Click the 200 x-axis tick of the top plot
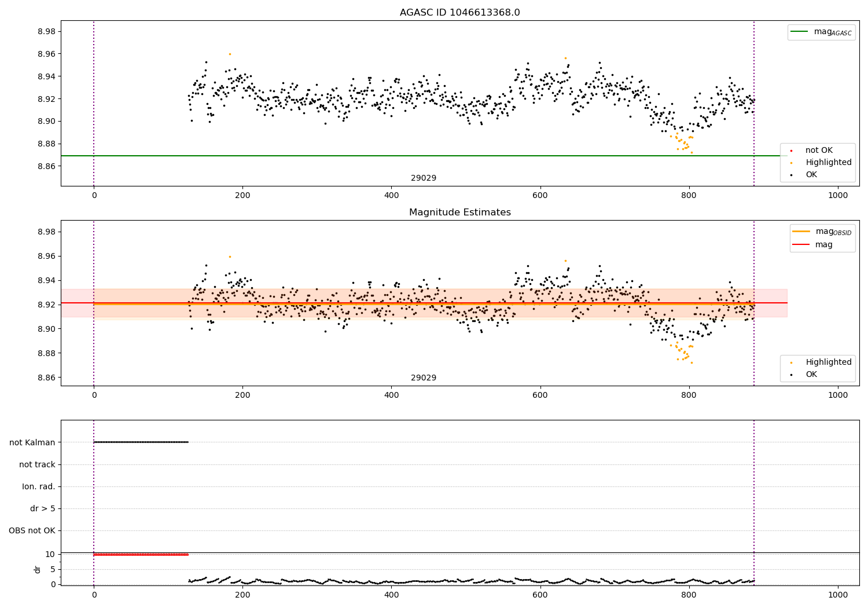This screenshot has height=608, width=868. coord(242,196)
